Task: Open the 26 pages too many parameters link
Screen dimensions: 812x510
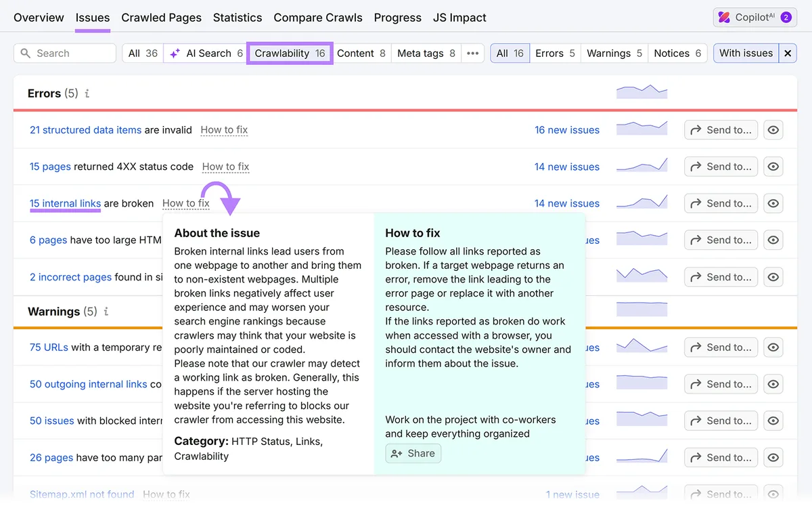Action: 51,457
